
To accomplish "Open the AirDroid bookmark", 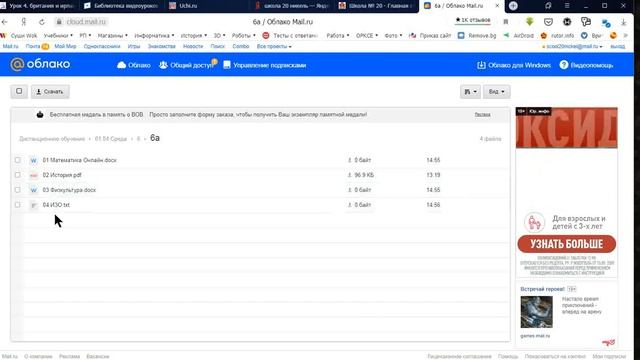I will click(x=518, y=36).
